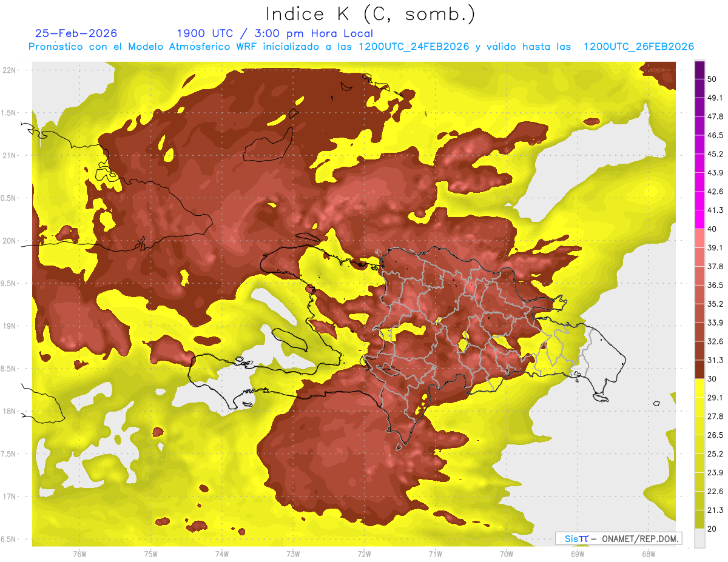Click the colorbar value "42.6"

coord(715,192)
